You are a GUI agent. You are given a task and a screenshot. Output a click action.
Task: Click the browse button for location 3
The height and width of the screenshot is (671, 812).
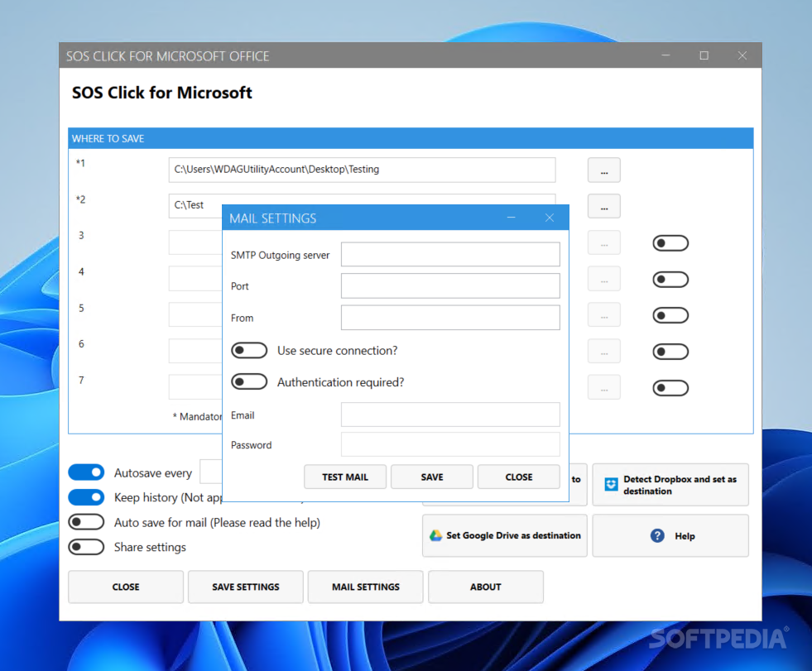click(x=603, y=242)
